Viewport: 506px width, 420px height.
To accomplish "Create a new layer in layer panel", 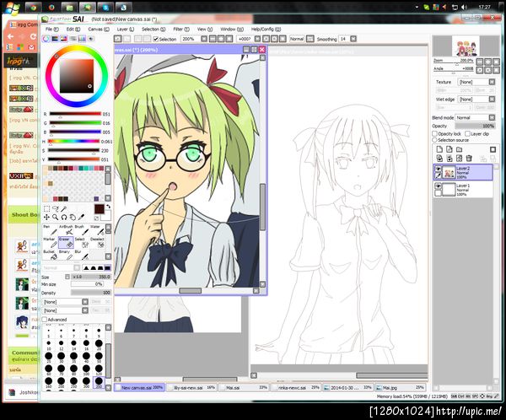I will 439,149.
